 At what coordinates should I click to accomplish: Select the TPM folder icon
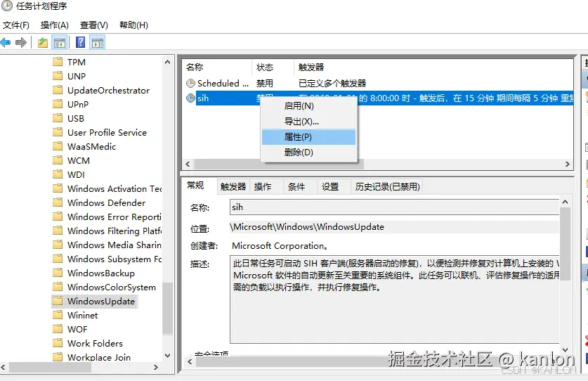tap(58, 62)
